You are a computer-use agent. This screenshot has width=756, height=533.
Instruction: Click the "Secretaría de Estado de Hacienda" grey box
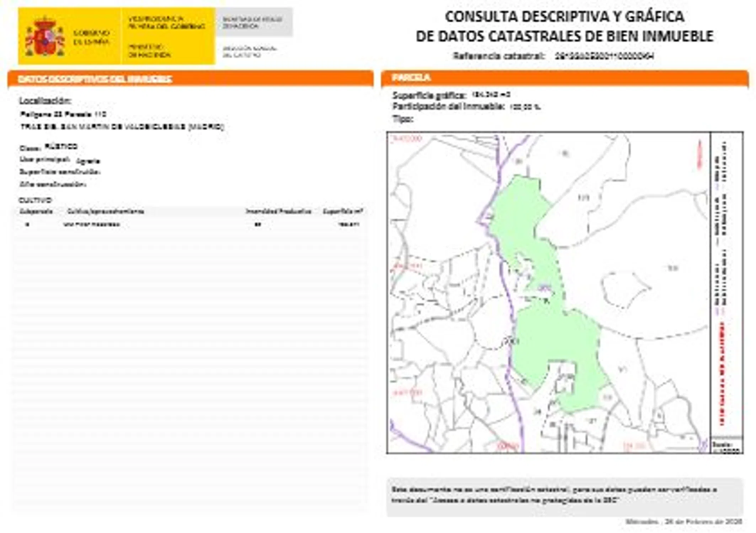click(254, 22)
